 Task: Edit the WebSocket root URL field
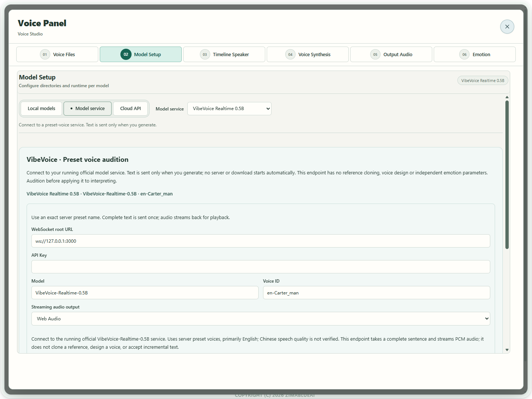pyautogui.click(x=261, y=241)
